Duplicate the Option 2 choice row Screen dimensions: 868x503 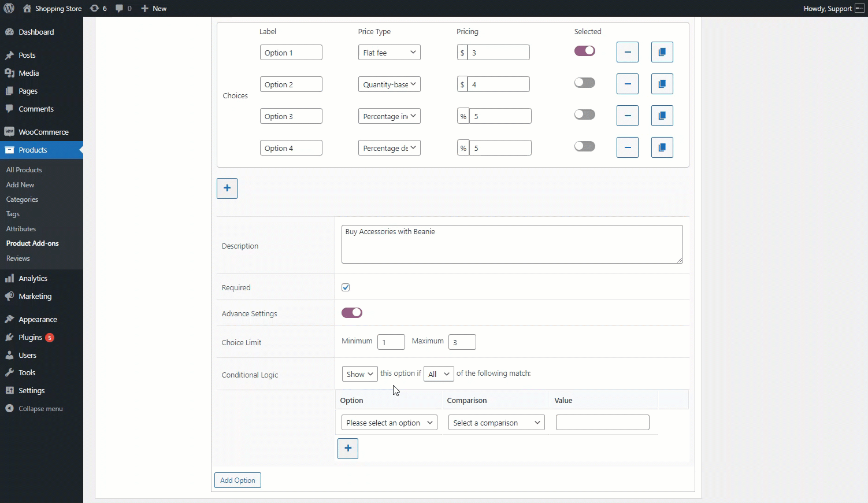click(662, 84)
